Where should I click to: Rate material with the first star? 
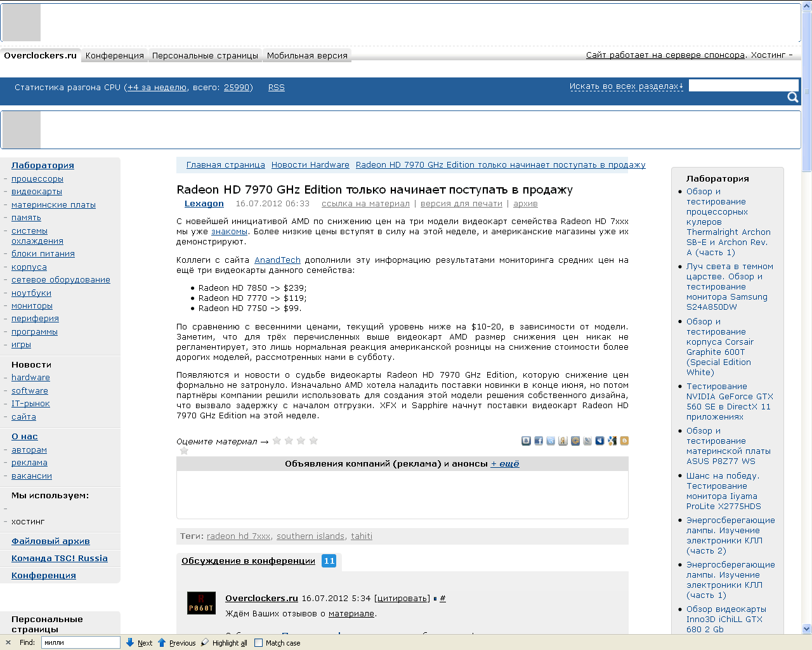277,441
